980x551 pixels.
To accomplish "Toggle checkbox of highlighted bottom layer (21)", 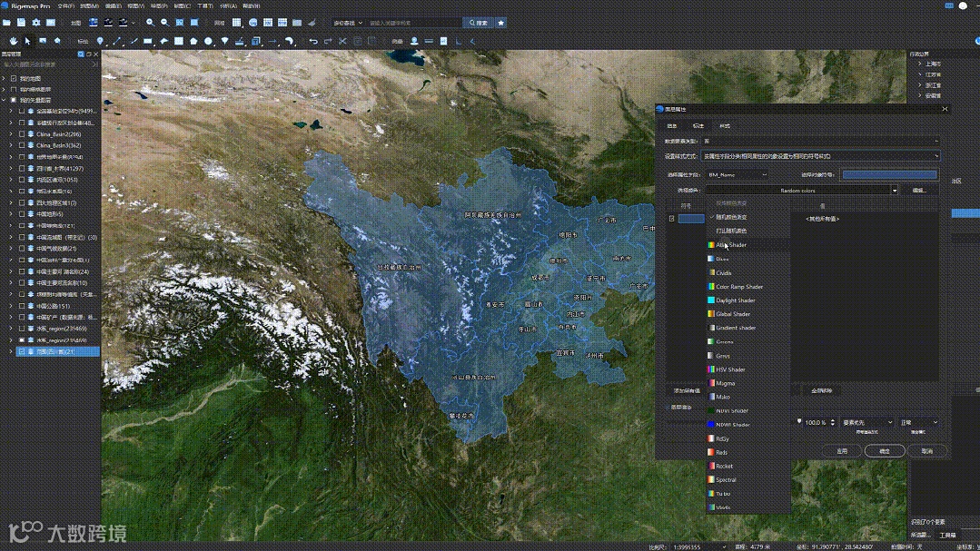I will point(22,351).
